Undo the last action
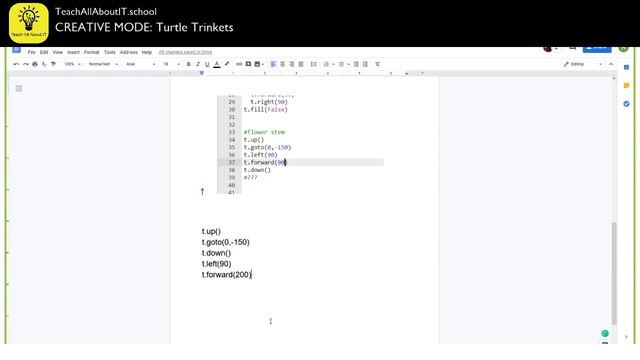 click(x=16, y=64)
